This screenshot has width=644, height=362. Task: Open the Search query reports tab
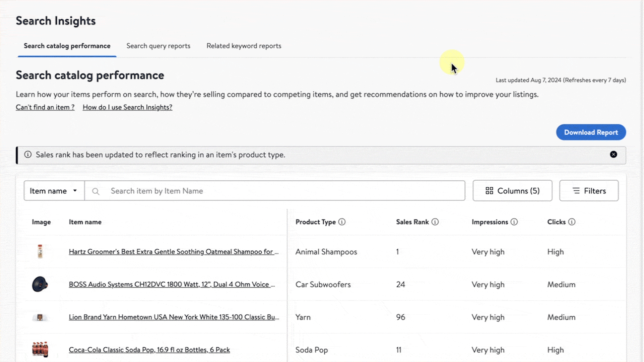click(x=158, y=46)
